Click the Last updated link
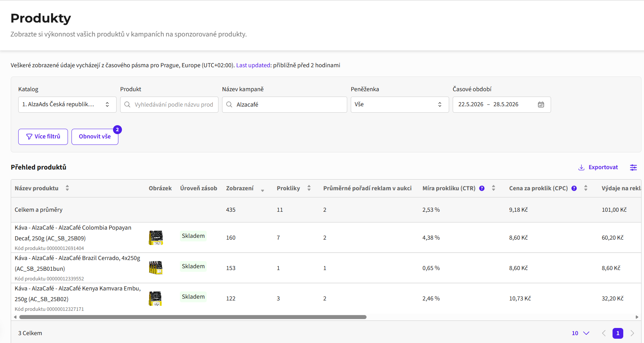 point(253,65)
